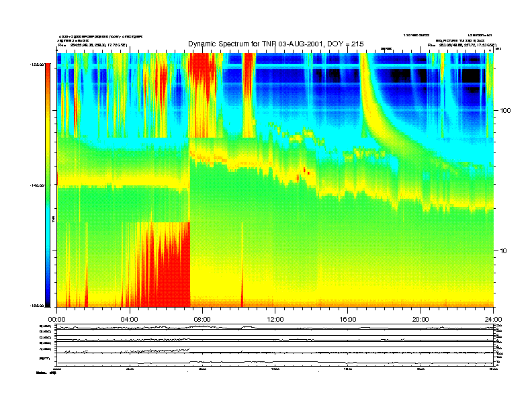Click the 24:00 time axis label
532x411 pixels.
pyautogui.click(x=493, y=320)
